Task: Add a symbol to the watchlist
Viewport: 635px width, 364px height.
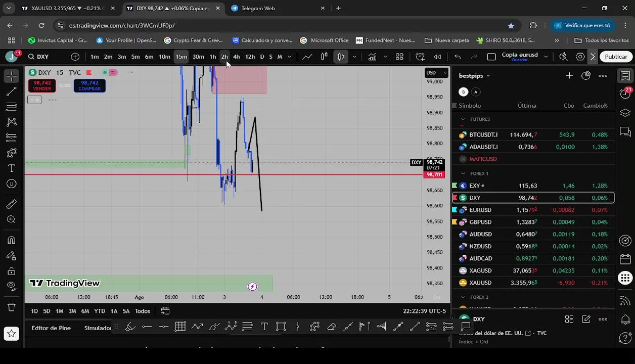Action: coord(569,76)
